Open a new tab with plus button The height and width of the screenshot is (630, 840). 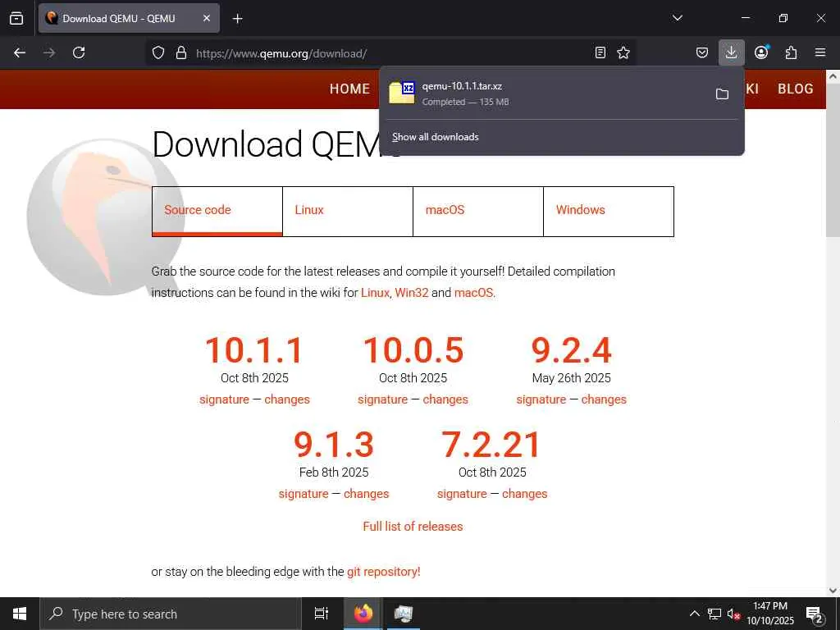click(x=237, y=19)
